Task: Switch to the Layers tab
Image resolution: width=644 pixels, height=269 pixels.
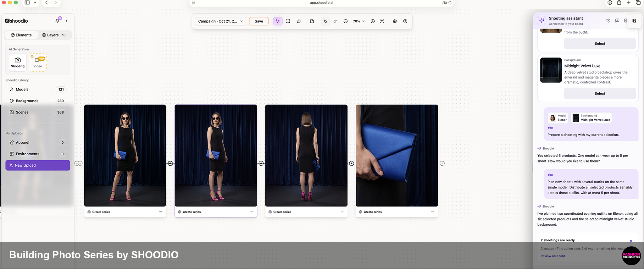Action: point(54,35)
